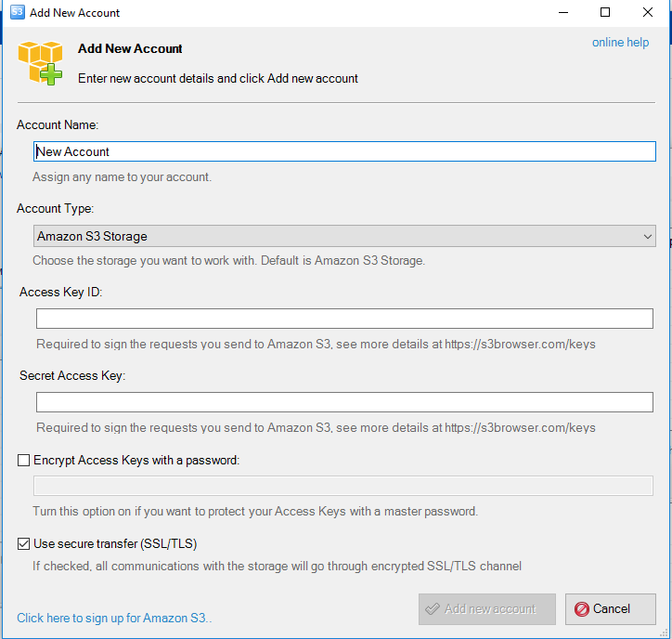Click the Add new account button

[487, 609]
